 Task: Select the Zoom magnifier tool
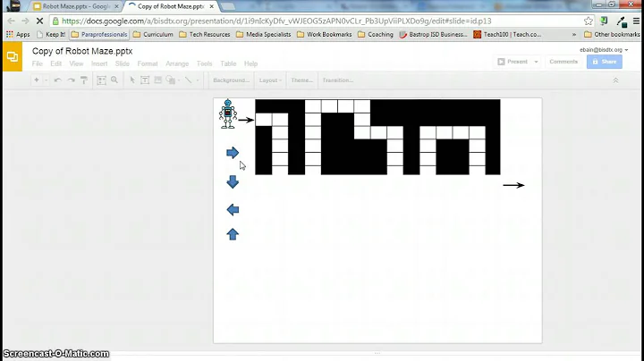[114, 80]
